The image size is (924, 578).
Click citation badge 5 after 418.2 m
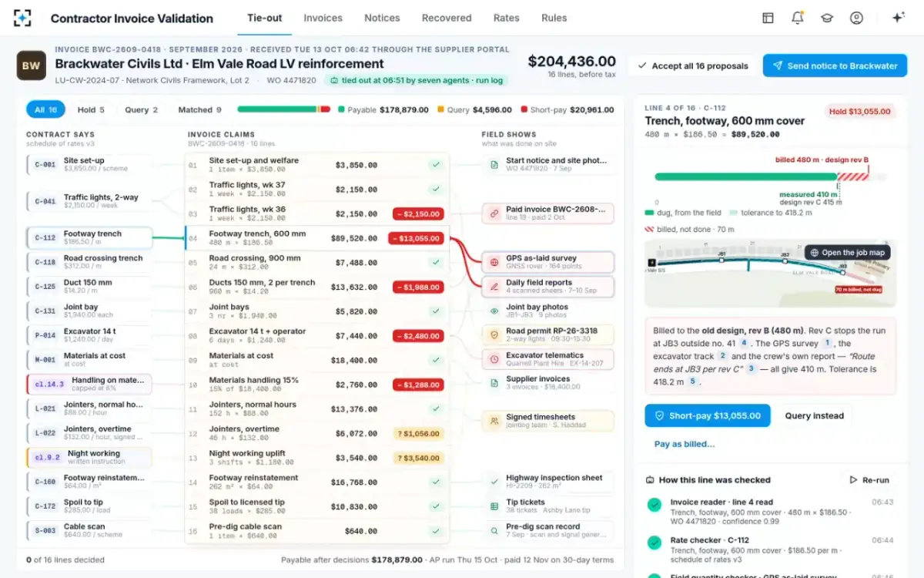pos(691,381)
